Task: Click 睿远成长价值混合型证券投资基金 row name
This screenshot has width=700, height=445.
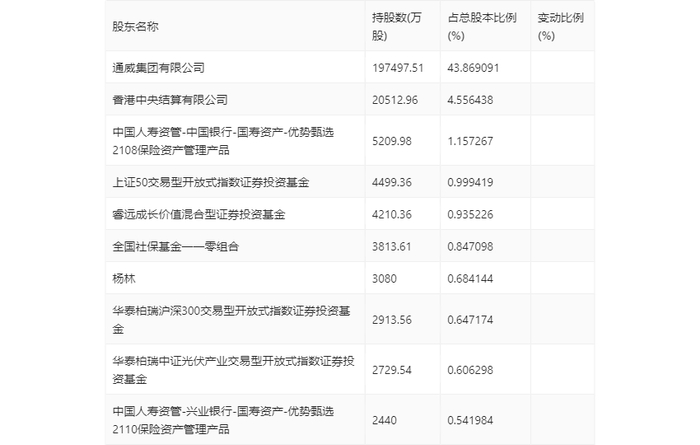Action: [199, 214]
